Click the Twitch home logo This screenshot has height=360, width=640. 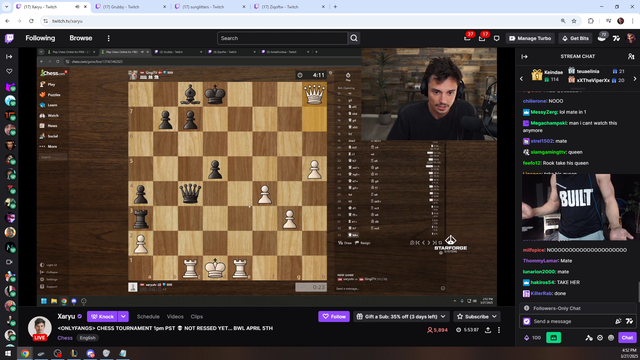point(9,38)
